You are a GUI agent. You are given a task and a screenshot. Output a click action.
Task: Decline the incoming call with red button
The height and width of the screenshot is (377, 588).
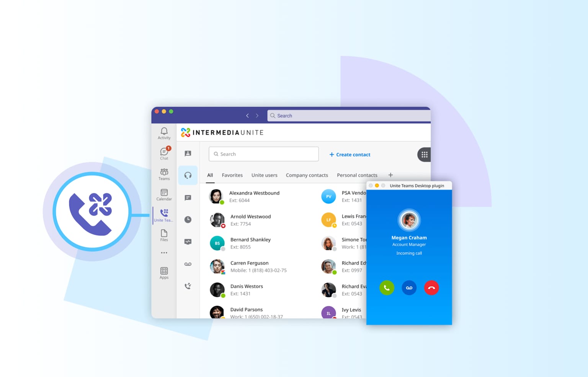[431, 288]
